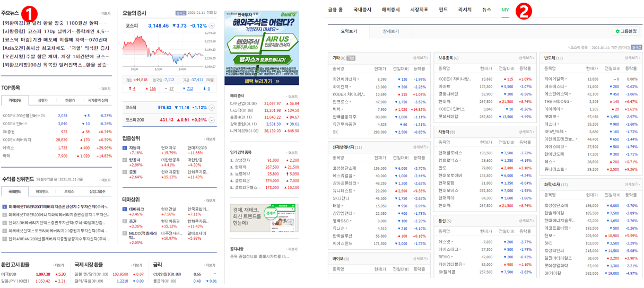The image size is (644, 288).
Task: Select the 브릭스 fund tab
Action: [69, 191]
